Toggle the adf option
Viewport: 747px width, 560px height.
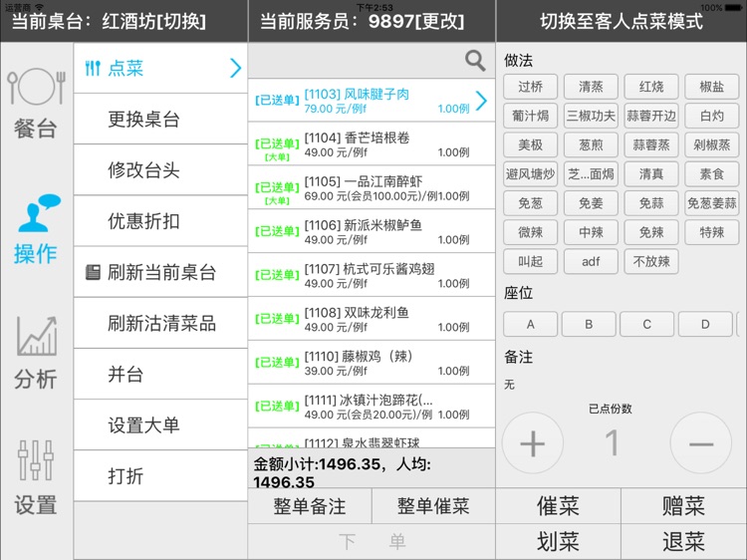pyautogui.click(x=591, y=262)
